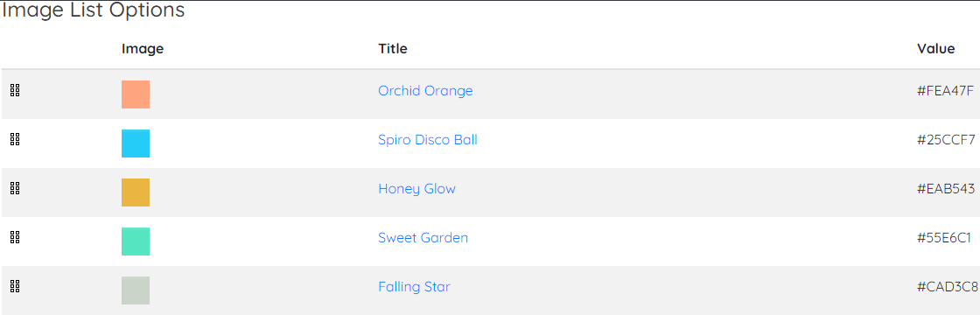Open the Falling Star title link
The width and height of the screenshot is (980, 315).
415,287
